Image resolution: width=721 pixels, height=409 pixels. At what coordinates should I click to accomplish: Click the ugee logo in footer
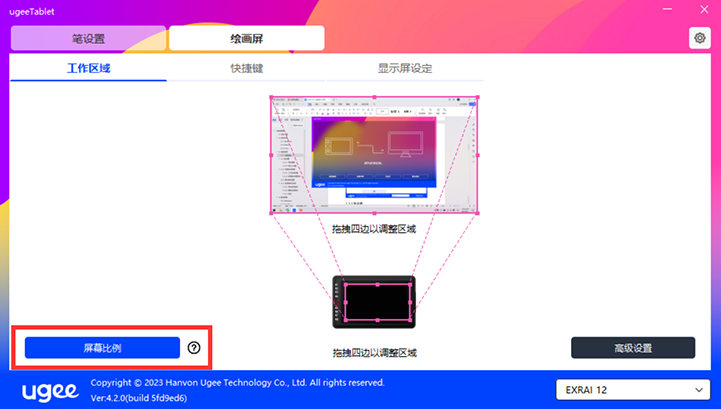(x=50, y=392)
